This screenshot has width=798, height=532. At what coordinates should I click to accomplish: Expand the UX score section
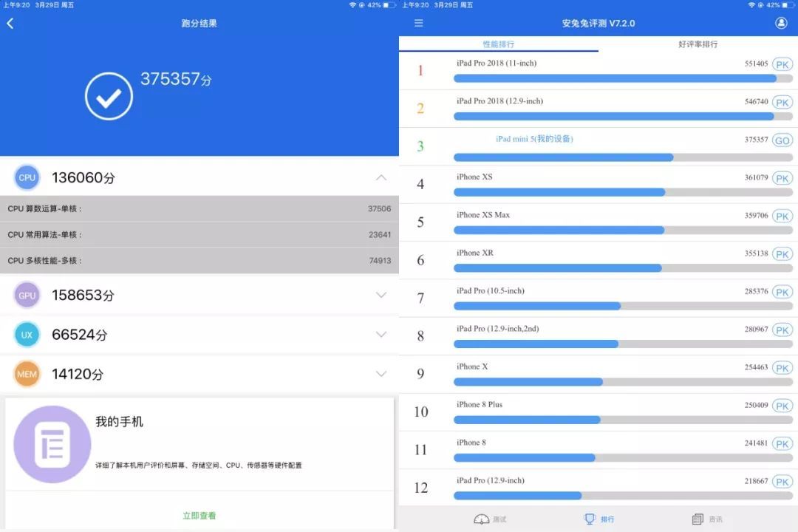click(x=381, y=335)
